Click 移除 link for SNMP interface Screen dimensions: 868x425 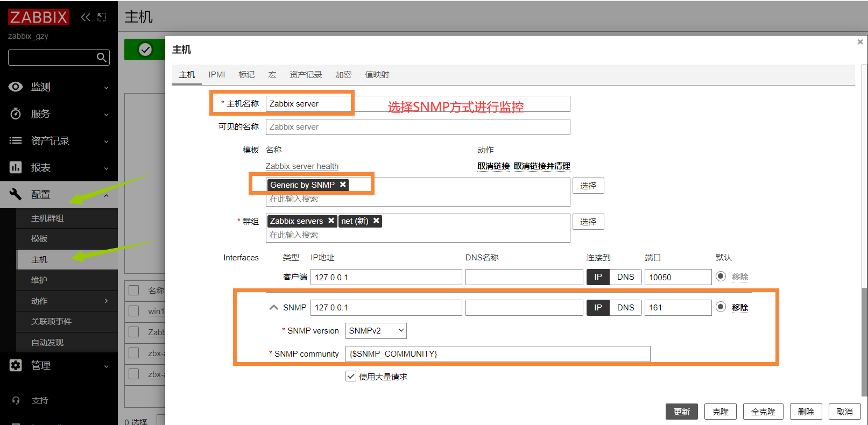click(740, 308)
